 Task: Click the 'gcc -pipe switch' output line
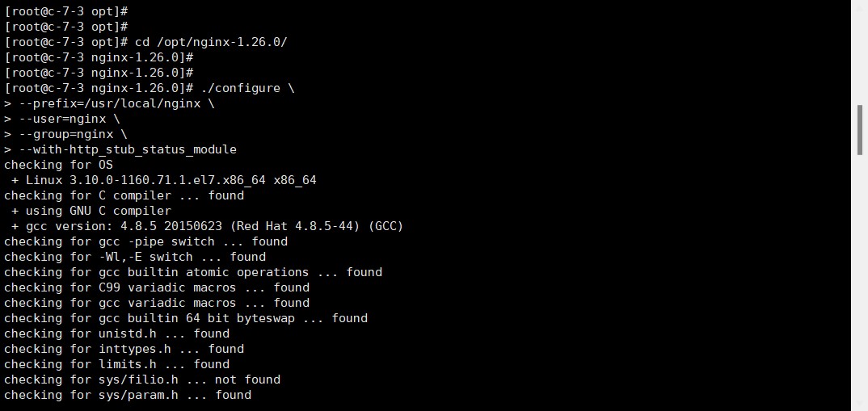click(x=146, y=241)
